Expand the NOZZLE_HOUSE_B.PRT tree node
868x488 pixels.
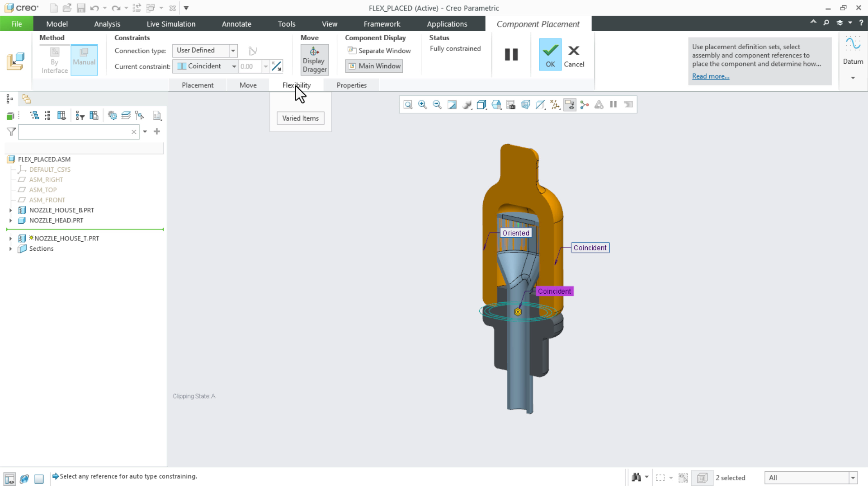click(10, 210)
